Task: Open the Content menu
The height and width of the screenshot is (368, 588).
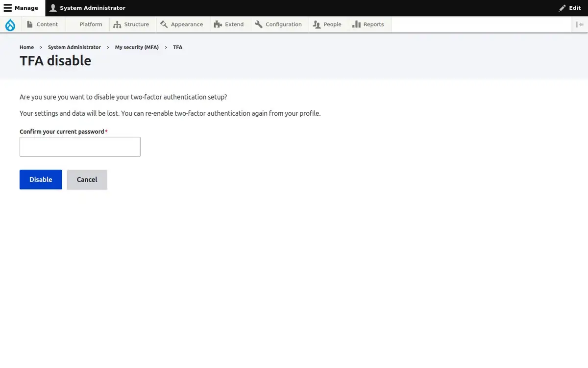Action: click(43, 25)
